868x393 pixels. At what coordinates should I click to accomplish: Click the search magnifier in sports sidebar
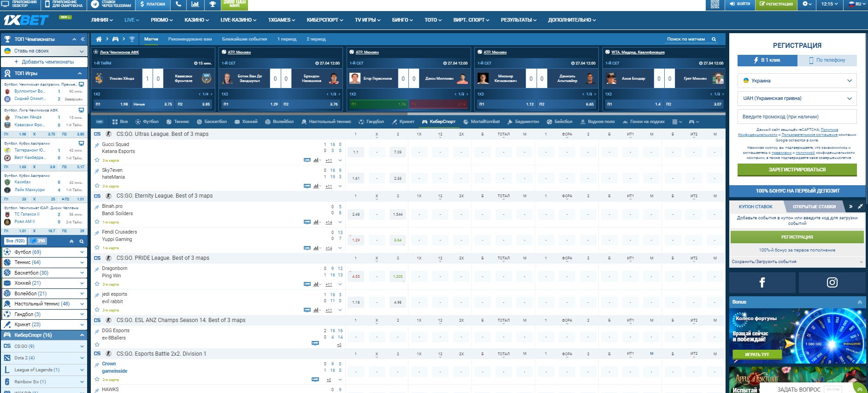82,241
